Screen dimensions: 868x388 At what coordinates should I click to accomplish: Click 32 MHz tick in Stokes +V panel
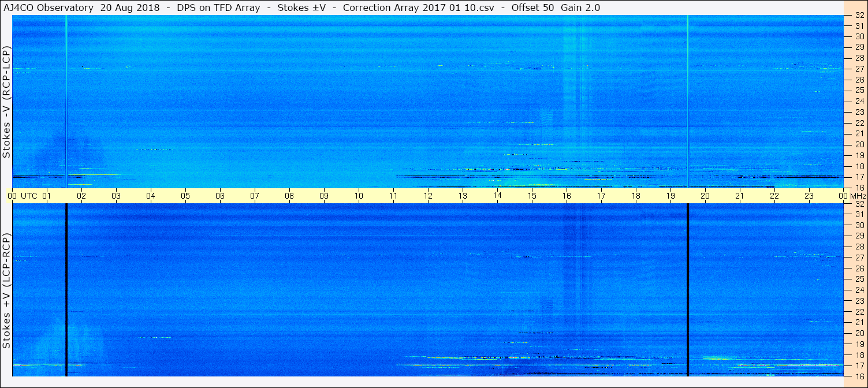click(x=859, y=204)
